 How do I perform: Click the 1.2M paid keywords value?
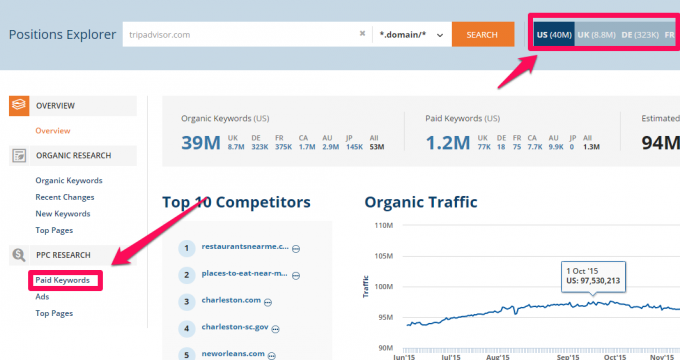point(448,143)
